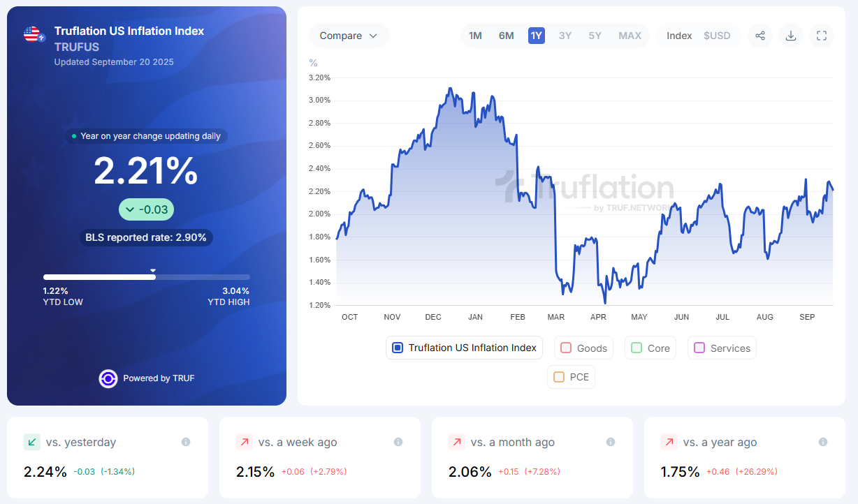Image resolution: width=858 pixels, height=504 pixels.
Task: Click the download chart data icon
Action: pos(791,36)
